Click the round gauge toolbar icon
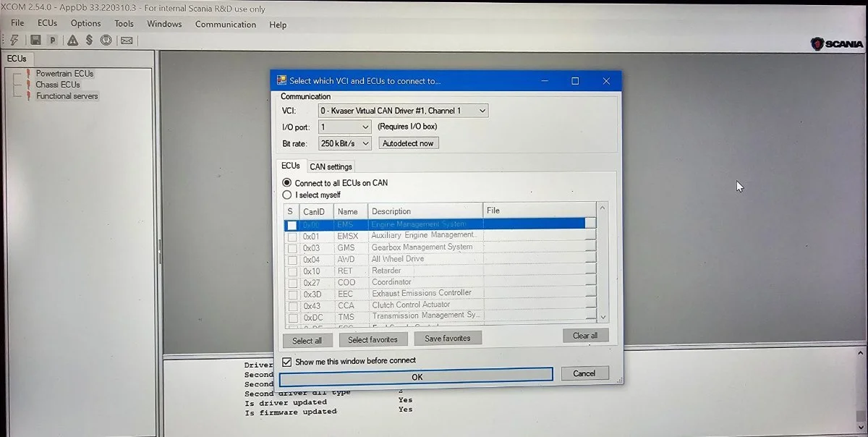Viewport: 868px width, 437px height. point(106,41)
